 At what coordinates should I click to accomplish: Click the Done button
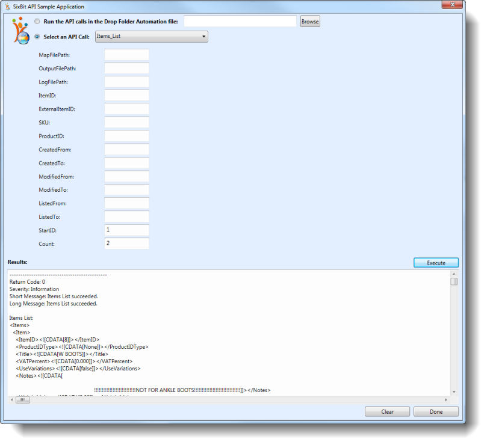[436, 411]
